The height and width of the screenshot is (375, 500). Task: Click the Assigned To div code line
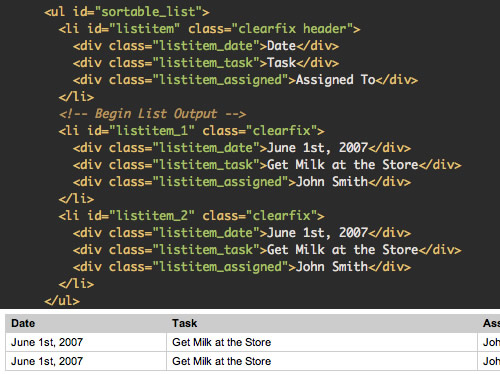(245, 80)
